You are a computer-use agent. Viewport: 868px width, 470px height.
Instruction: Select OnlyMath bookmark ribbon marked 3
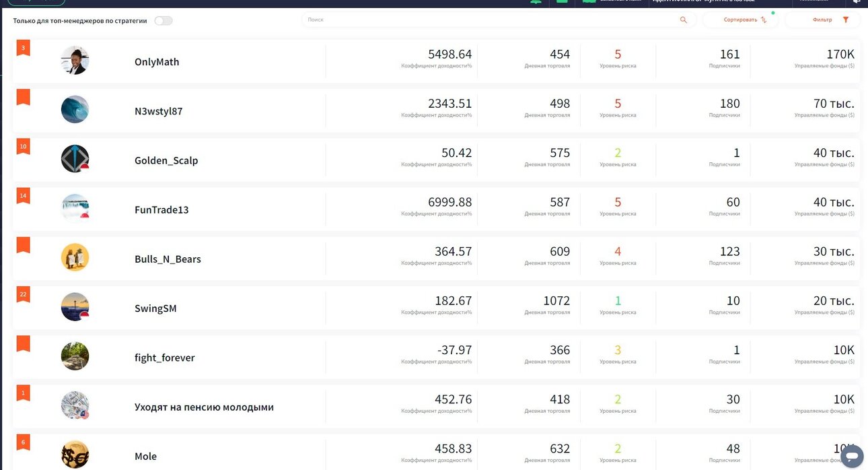24,48
